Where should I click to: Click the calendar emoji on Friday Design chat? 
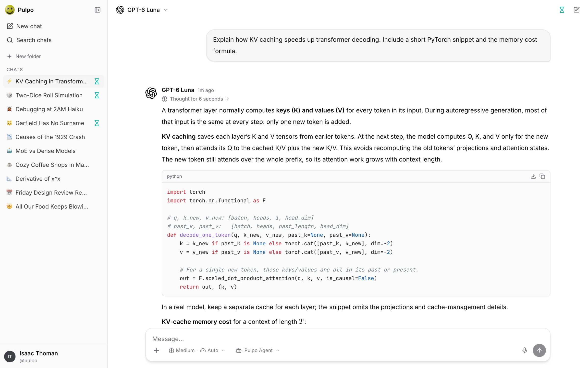coord(9,193)
